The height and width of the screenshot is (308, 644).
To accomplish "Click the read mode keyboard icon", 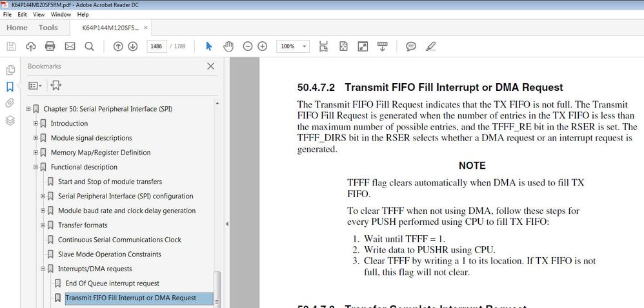I will [383, 46].
